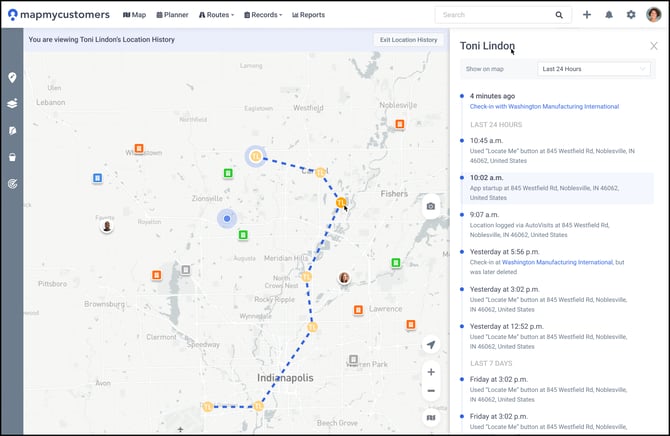Open the Reports menu item

pyautogui.click(x=308, y=15)
